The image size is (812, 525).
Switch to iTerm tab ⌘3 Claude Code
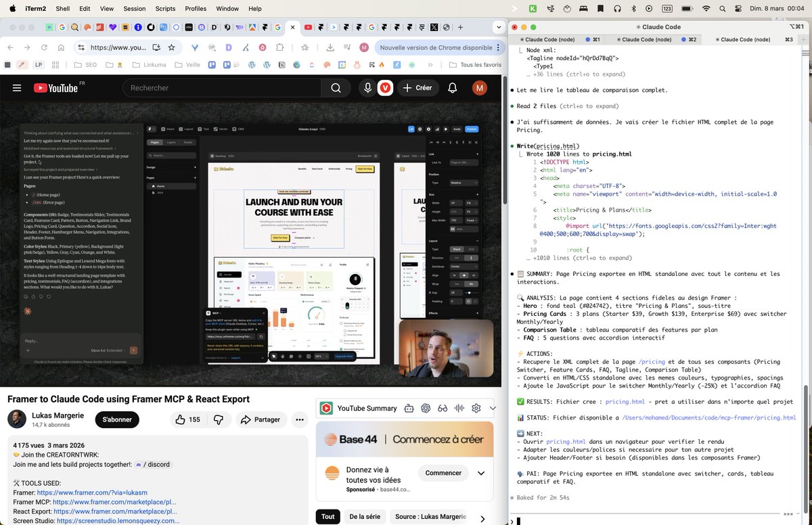click(751, 39)
